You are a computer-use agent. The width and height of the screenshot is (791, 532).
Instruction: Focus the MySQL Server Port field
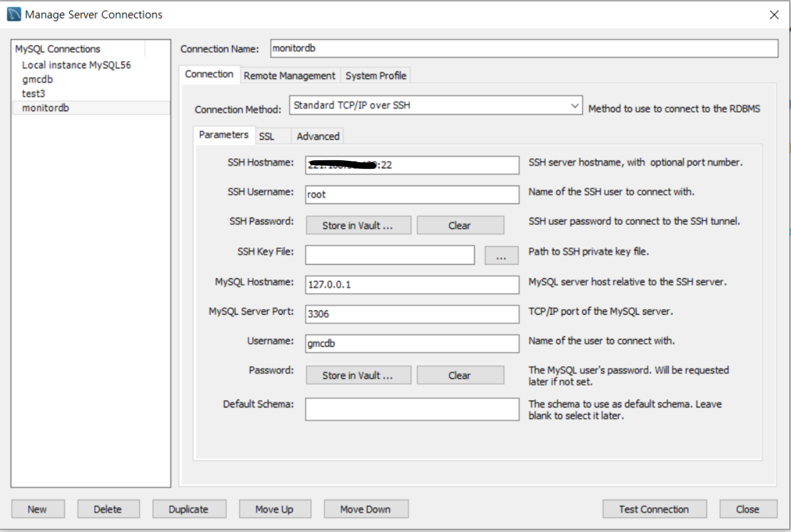(412, 314)
